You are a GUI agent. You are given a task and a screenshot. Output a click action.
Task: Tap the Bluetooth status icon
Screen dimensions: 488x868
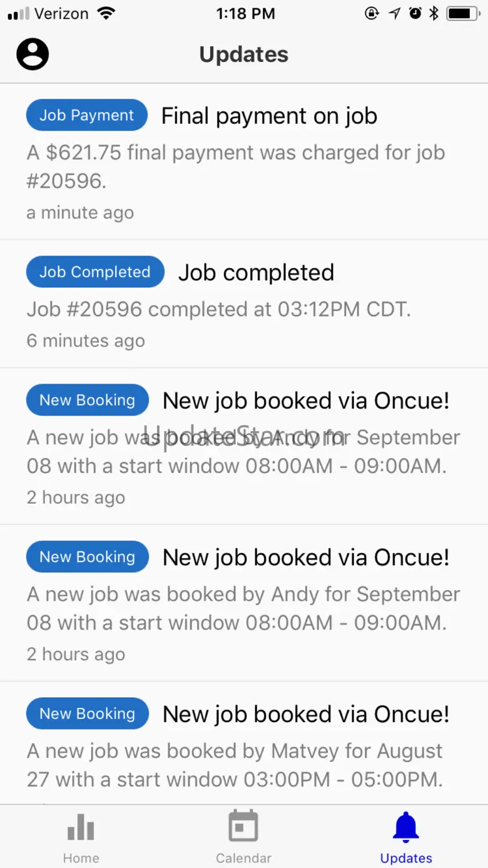[x=434, y=13]
